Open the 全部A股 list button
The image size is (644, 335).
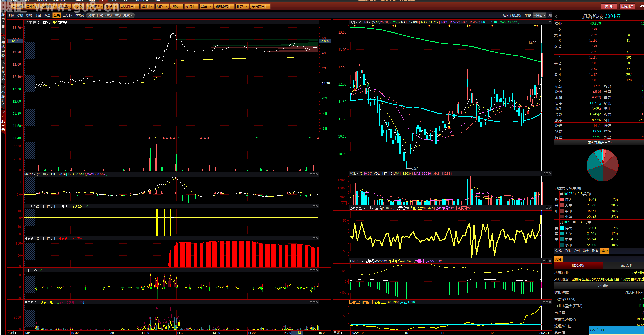32,6
